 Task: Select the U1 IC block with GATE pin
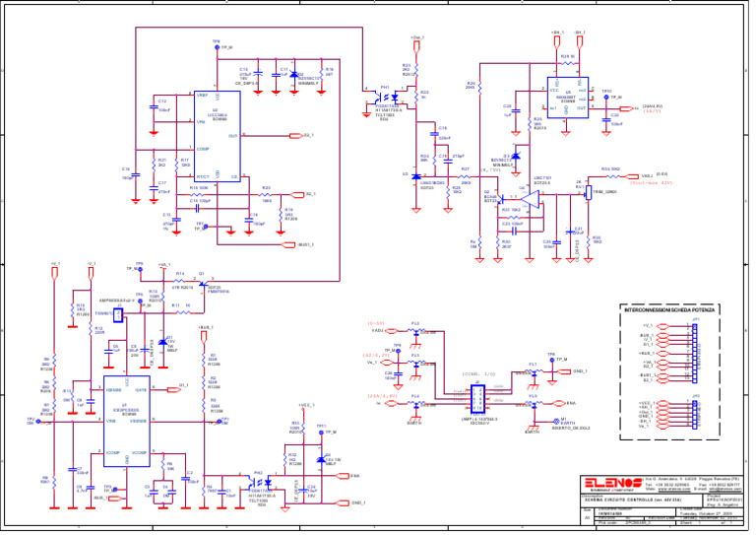click(127, 421)
